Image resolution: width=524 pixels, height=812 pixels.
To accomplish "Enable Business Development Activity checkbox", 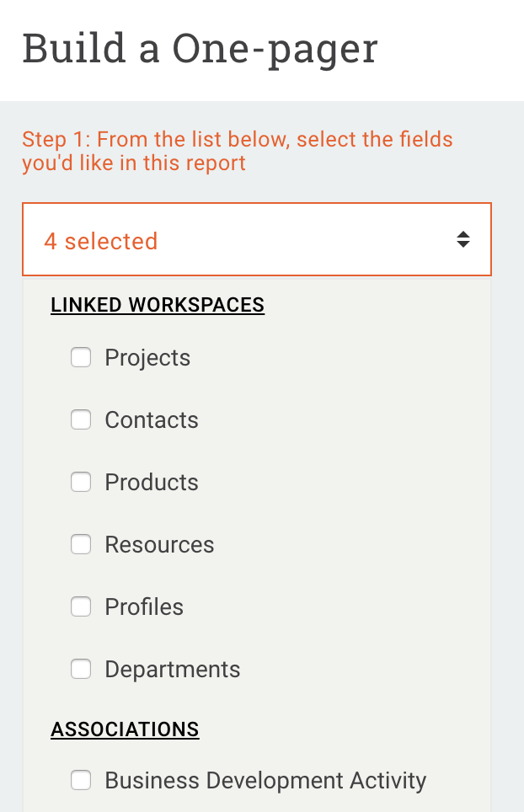I will 81,781.
